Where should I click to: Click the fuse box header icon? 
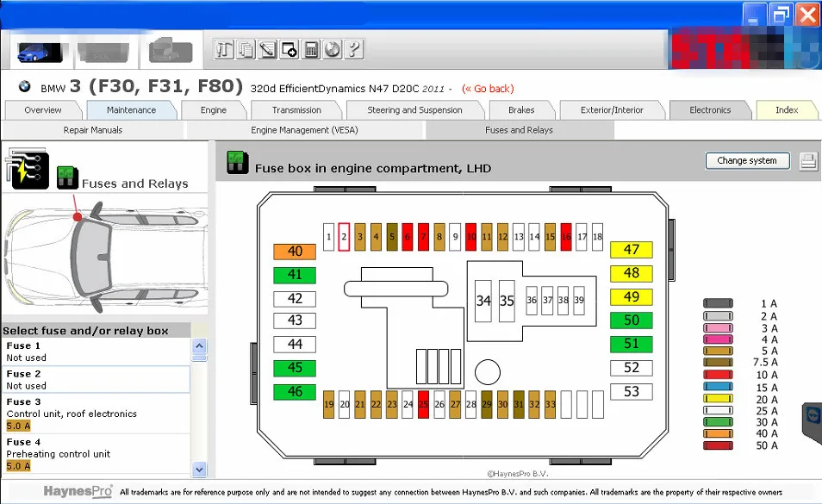coord(238,163)
